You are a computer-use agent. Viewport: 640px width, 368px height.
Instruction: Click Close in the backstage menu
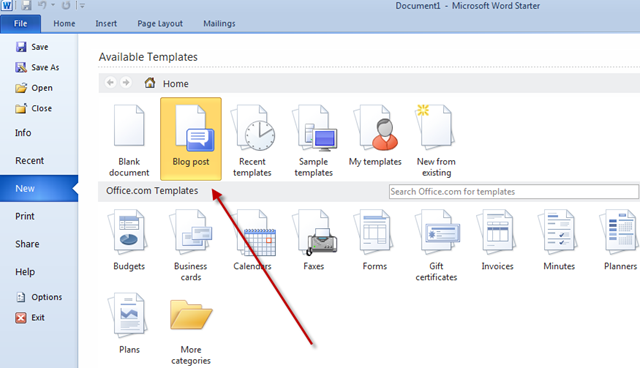(x=33, y=109)
